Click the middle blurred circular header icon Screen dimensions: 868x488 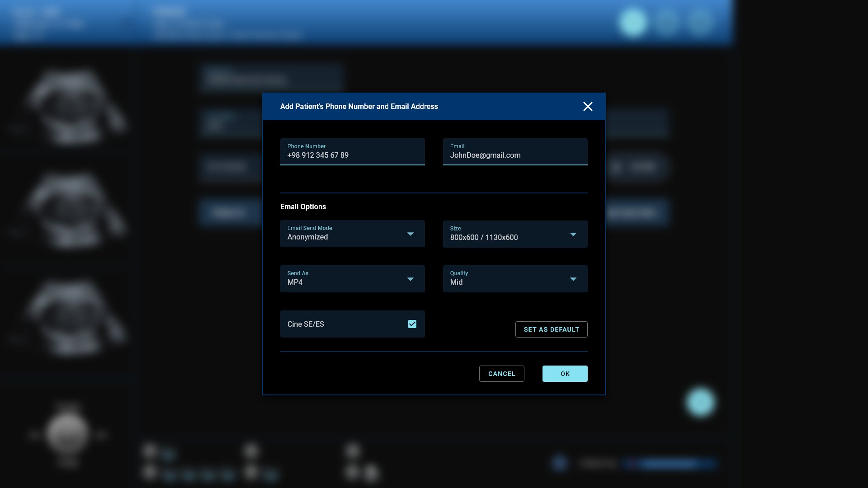pyautogui.click(x=666, y=22)
